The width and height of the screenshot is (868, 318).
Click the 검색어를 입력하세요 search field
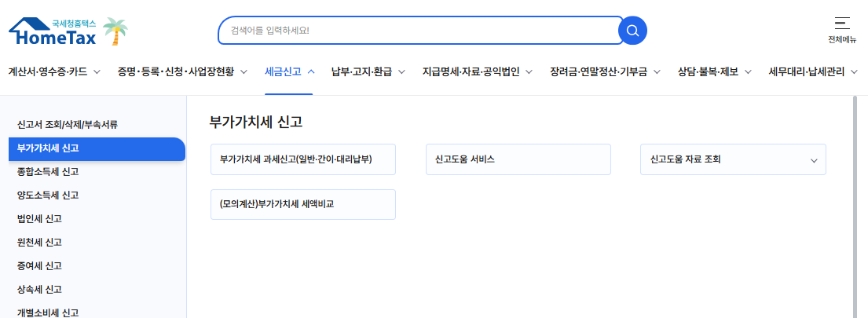tap(421, 31)
